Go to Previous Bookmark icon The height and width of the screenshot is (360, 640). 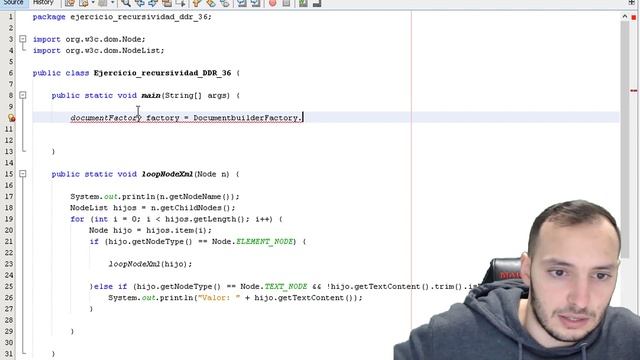197,3
